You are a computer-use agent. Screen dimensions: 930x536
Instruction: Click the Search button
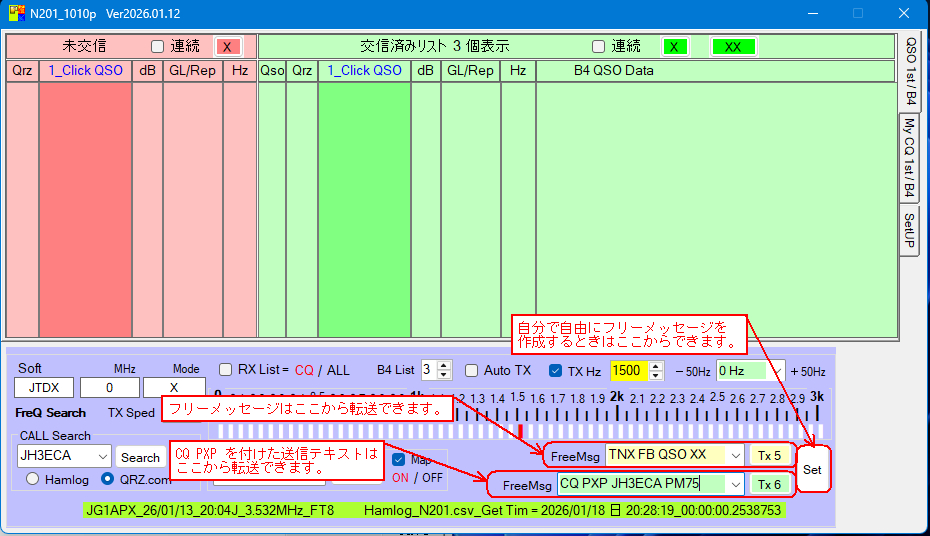tap(140, 457)
